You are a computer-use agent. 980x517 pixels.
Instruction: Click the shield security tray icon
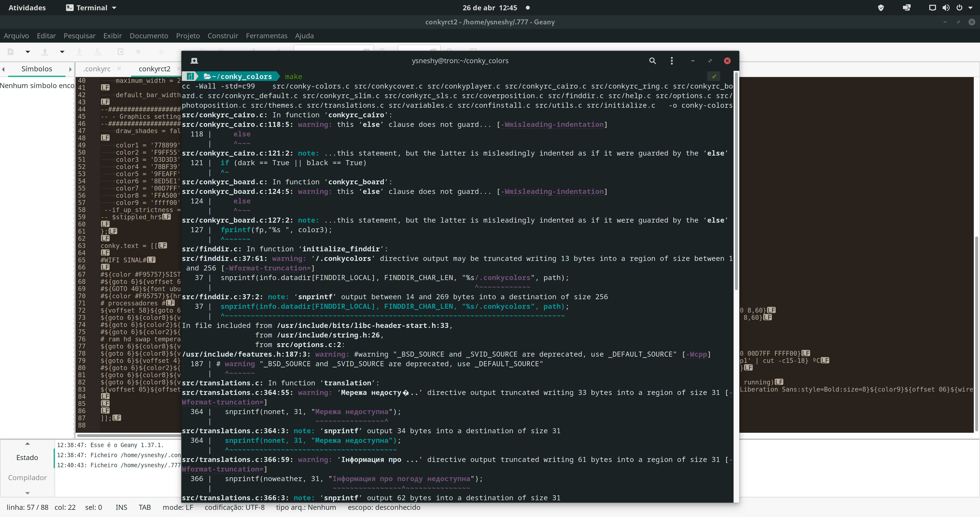point(881,8)
